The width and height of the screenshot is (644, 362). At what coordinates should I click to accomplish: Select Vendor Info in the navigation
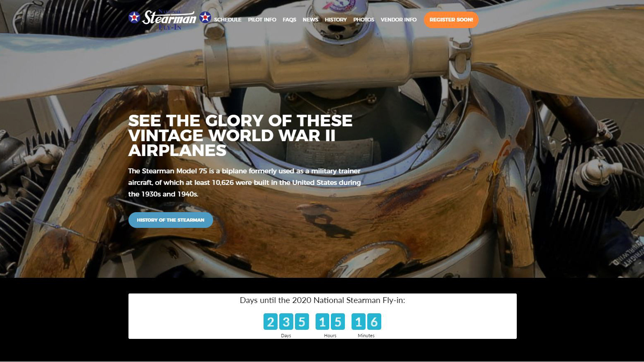tap(399, 20)
